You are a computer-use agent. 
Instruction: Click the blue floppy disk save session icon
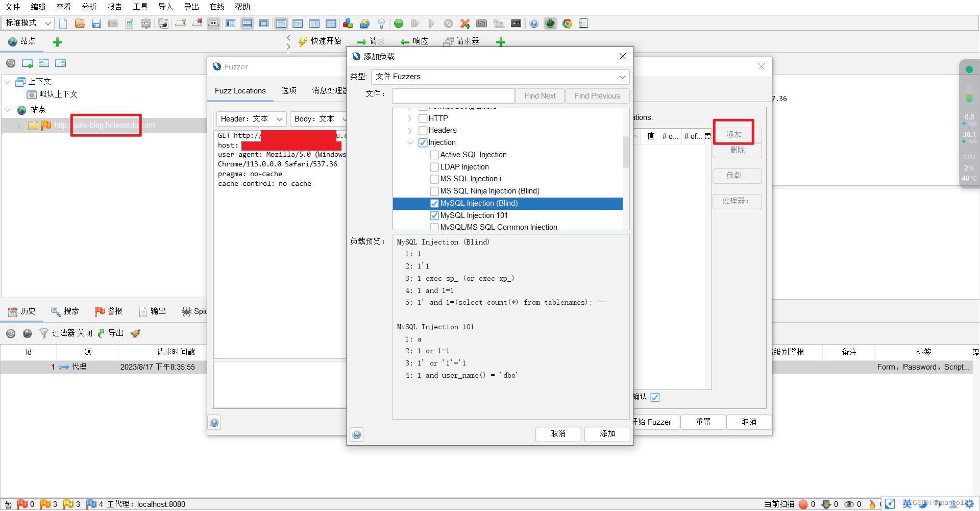96,23
